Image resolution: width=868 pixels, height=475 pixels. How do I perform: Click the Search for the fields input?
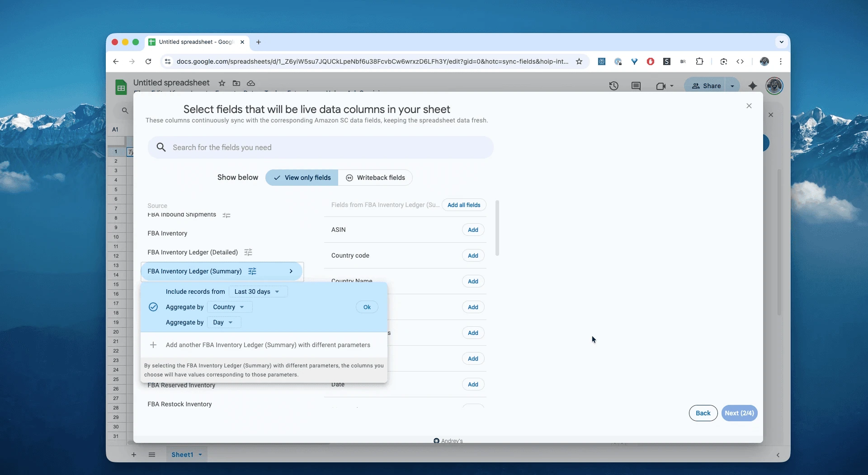(x=321, y=147)
